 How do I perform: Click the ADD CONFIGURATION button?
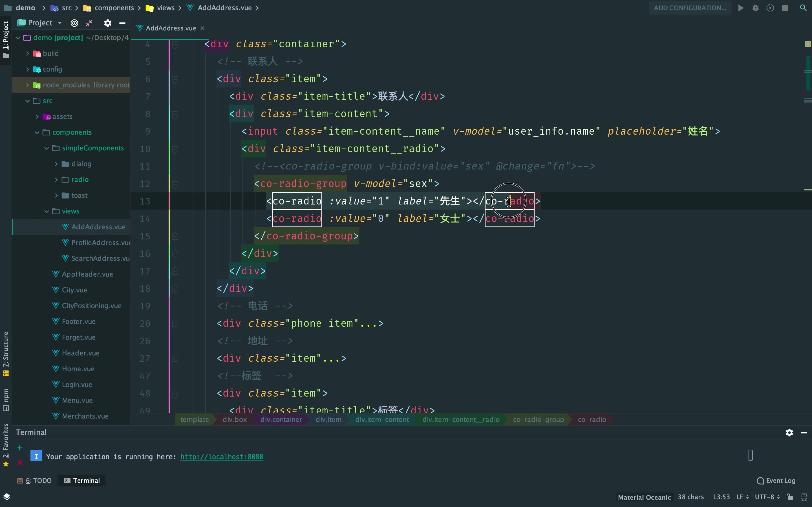tap(690, 8)
